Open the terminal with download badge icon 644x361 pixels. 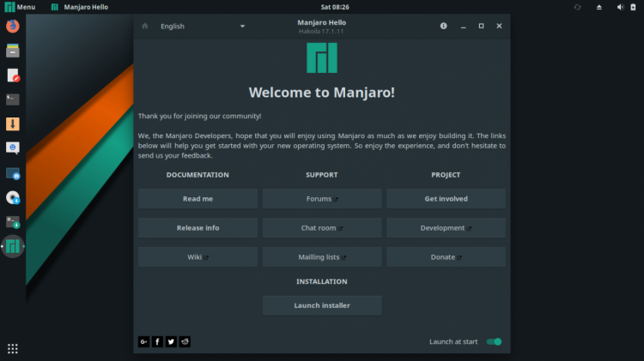tap(13, 222)
